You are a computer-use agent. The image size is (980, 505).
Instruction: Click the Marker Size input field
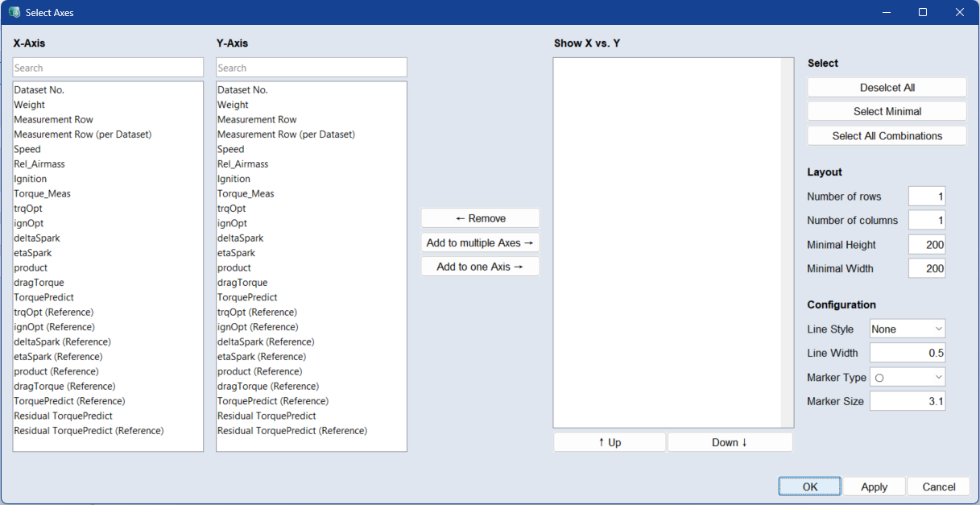coord(907,401)
